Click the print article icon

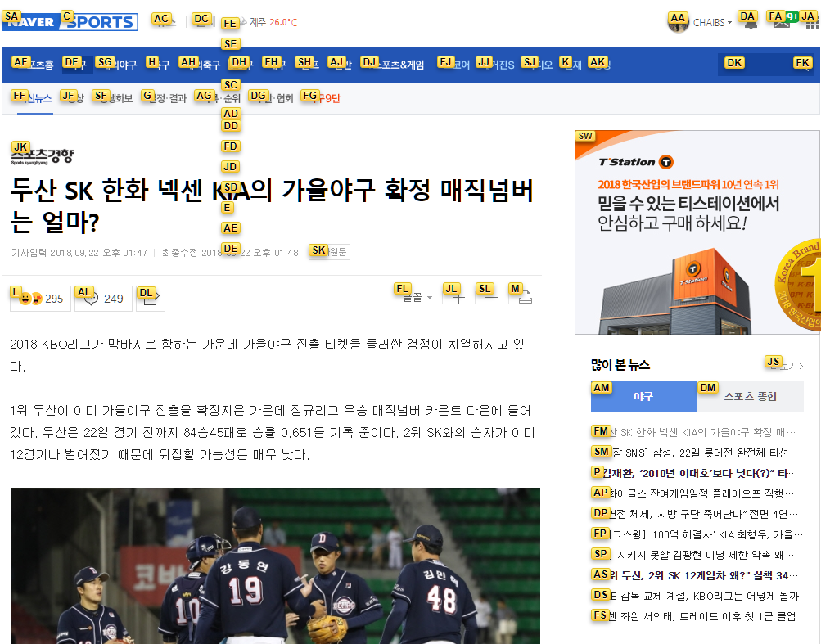tap(525, 298)
